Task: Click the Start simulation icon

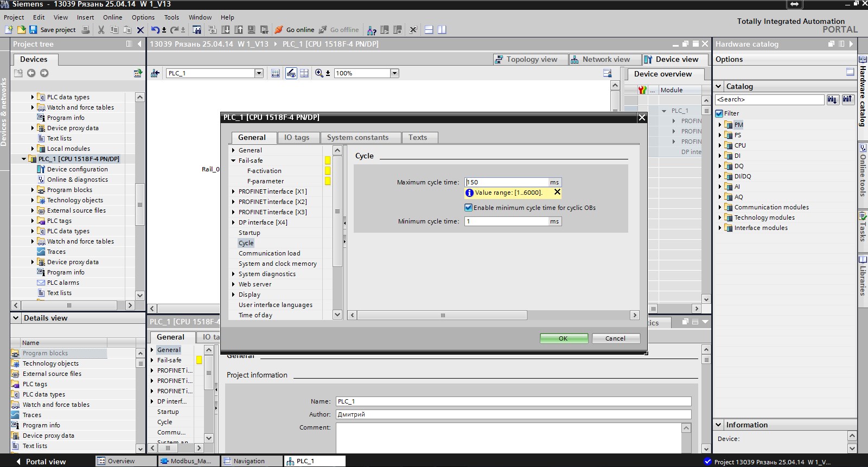Action: pos(251,30)
